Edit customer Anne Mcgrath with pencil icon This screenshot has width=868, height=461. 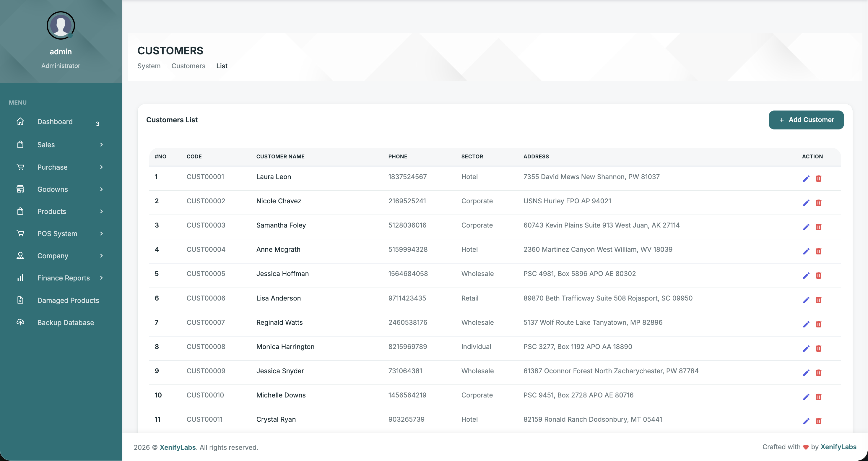pos(806,251)
